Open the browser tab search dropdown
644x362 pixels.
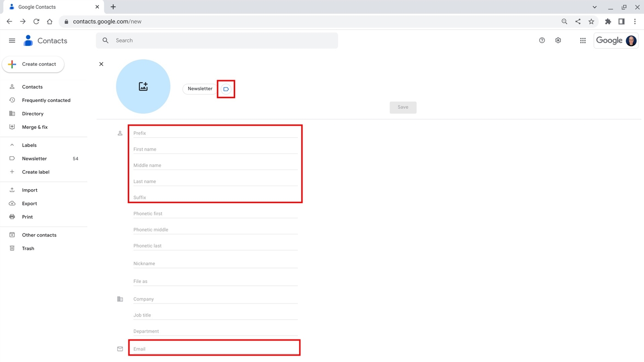(x=594, y=7)
